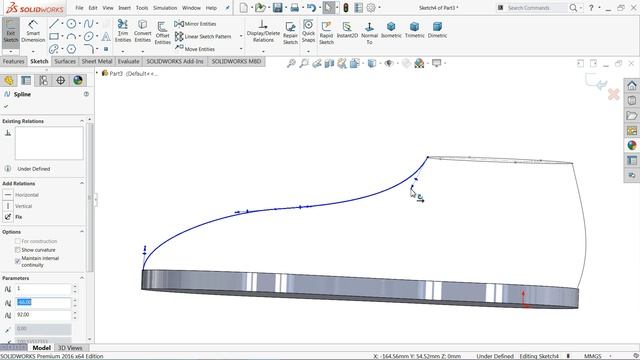Expand the Quick Snaps dropdown arrow

pyautogui.click(x=308, y=52)
